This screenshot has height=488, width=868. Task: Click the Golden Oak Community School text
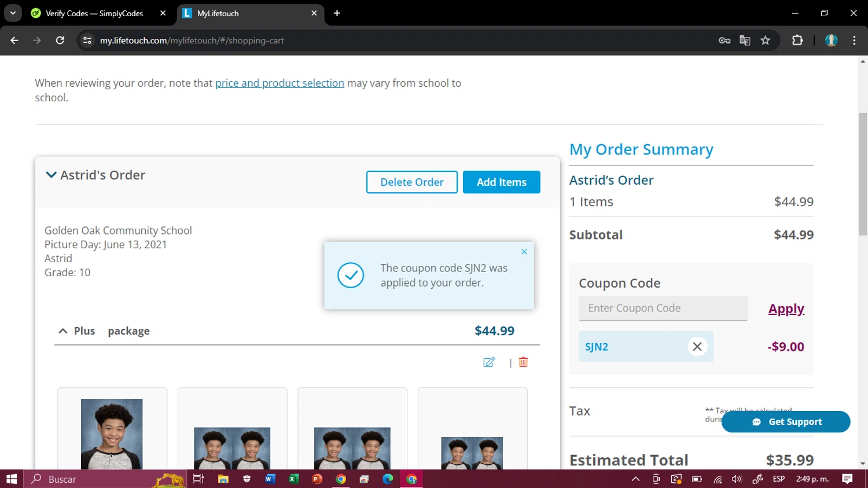coord(118,230)
